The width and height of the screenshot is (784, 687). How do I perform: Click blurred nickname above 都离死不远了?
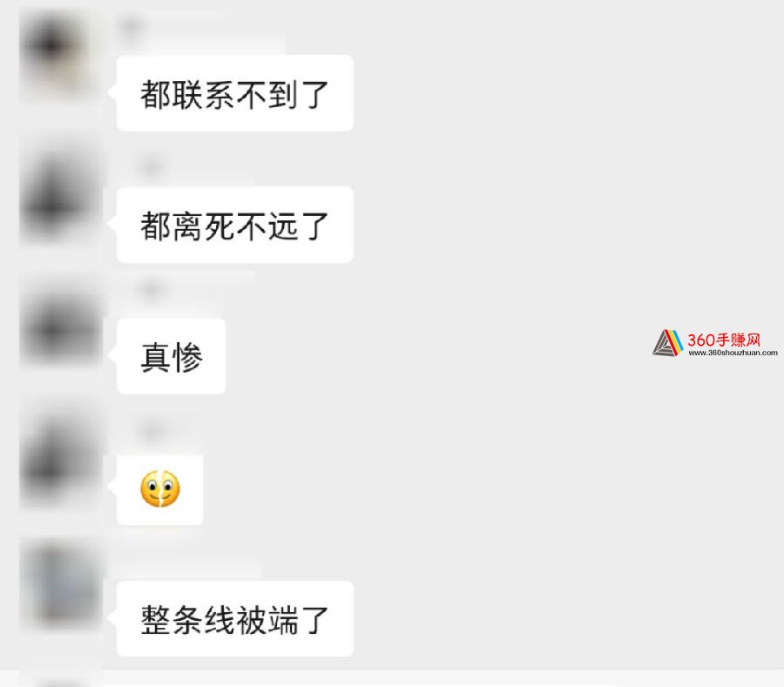(185, 168)
